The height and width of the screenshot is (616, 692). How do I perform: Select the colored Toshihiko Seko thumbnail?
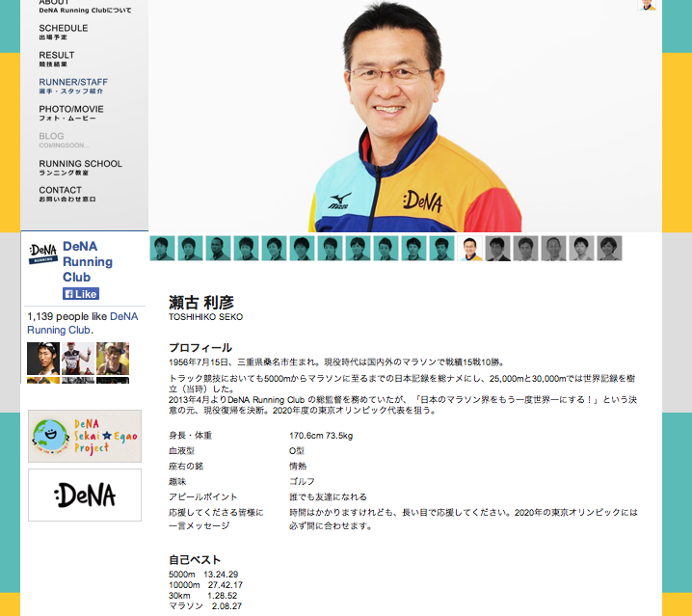(469, 248)
